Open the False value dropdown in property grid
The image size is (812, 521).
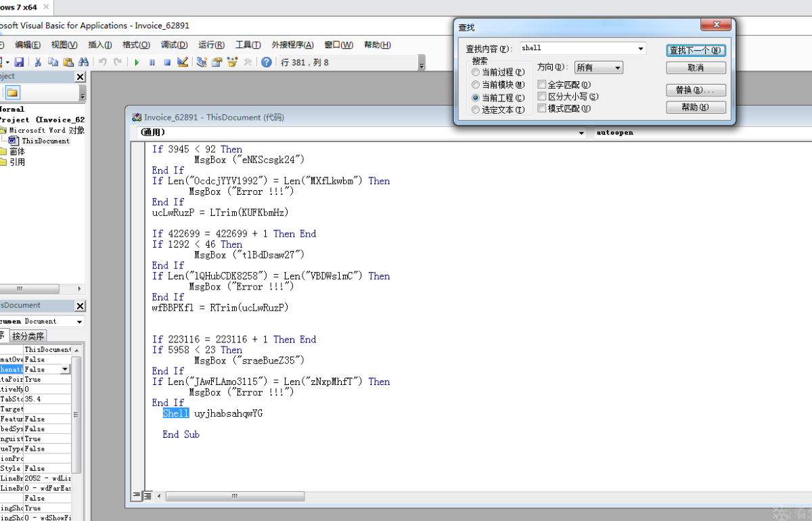pos(65,369)
